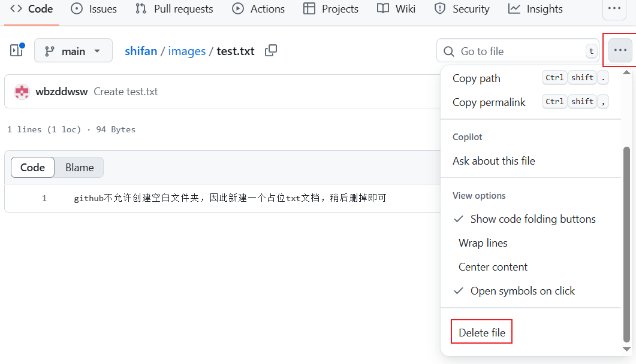Viewport: 636px width, 364px height.
Task: Select Delete file from the menu
Action: click(482, 332)
